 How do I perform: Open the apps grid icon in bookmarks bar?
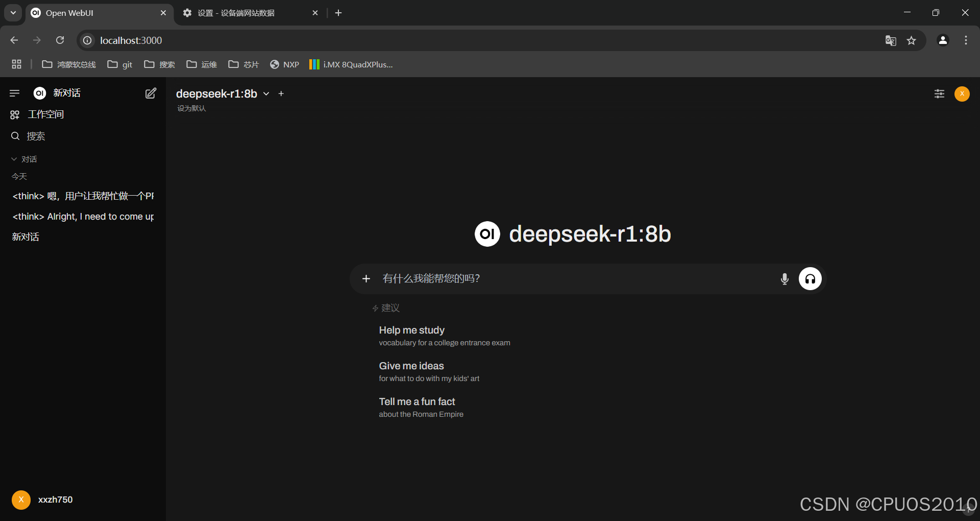pos(16,64)
